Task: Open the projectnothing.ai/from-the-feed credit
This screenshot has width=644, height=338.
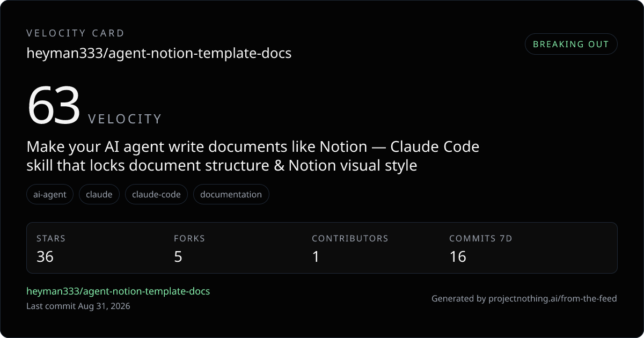Action: pos(553,298)
